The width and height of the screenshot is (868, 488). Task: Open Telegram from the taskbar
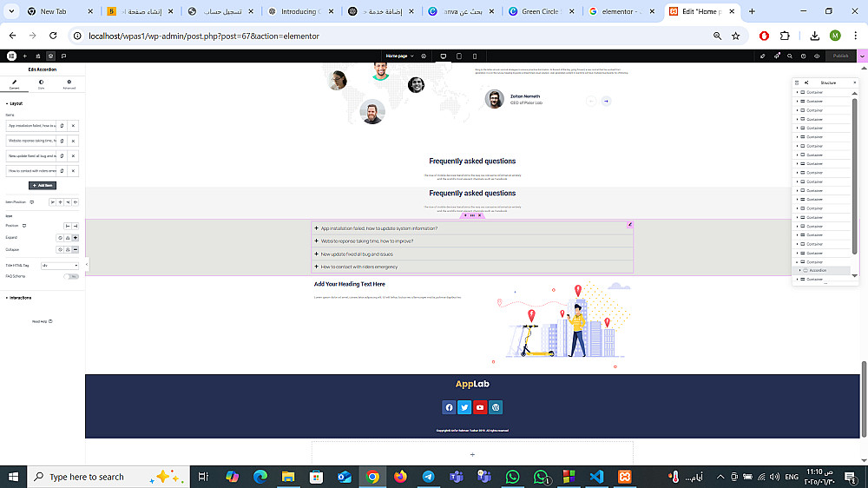pos(428,477)
